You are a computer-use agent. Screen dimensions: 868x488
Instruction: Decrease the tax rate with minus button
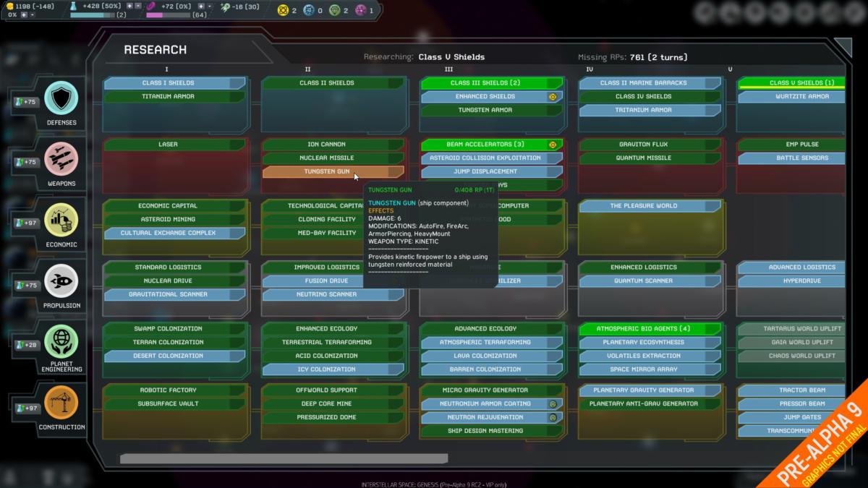33,14
